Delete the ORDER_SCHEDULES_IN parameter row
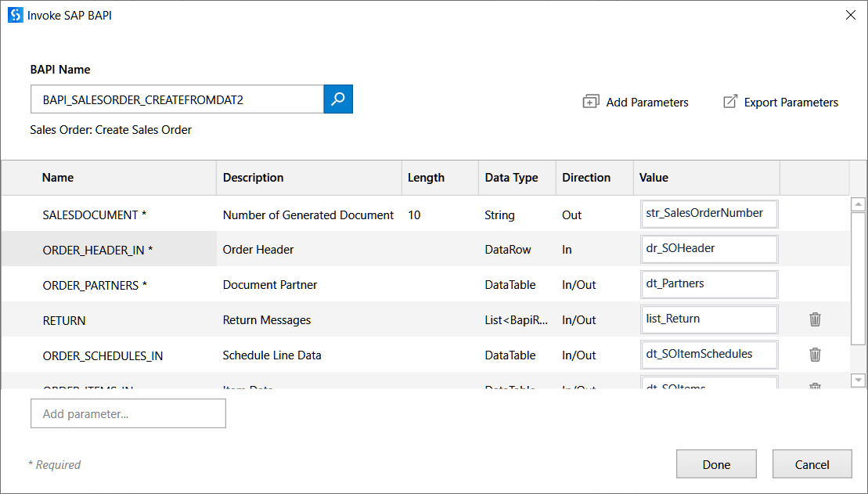 pos(815,355)
